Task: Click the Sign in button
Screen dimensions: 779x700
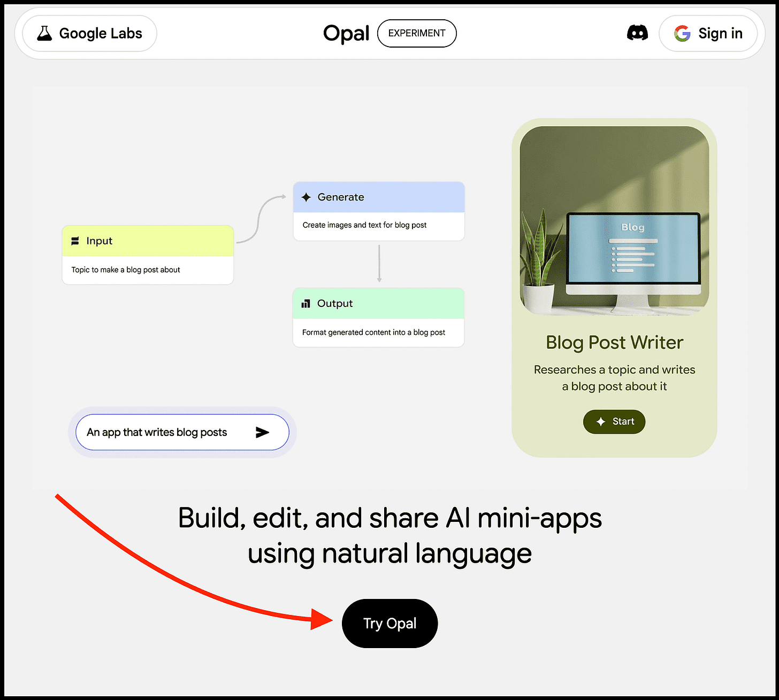Action: coord(708,33)
